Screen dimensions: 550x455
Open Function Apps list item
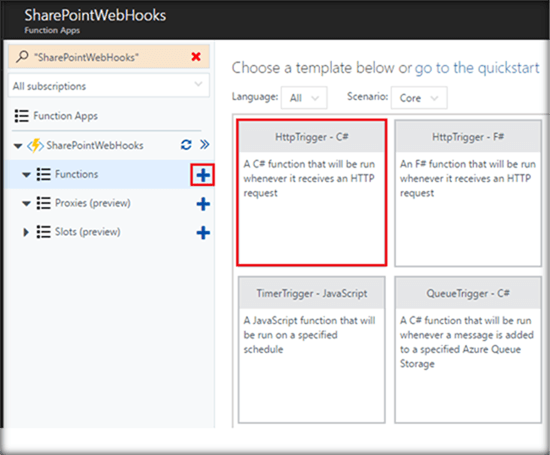coord(65,116)
